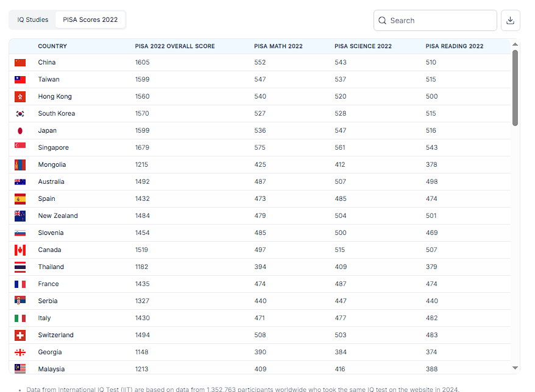
Task: Click the Thailand flag icon
Action: coord(20,267)
